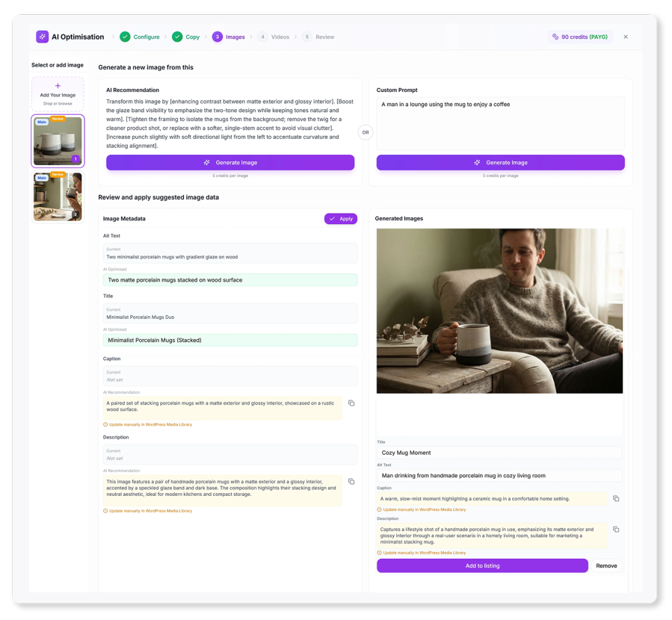This screenshot has height=620, width=672.
Task: Generate image from AI Recommendation
Action: pos(230,163)
